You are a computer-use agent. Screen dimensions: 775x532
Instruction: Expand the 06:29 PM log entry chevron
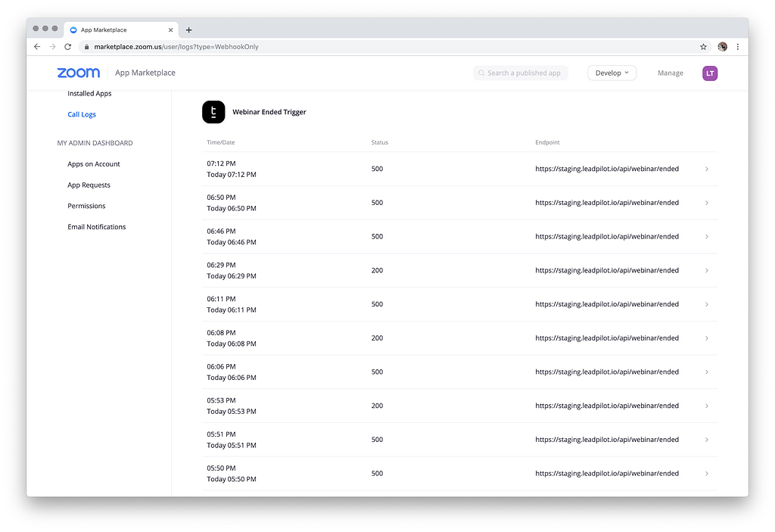point(707,270)
